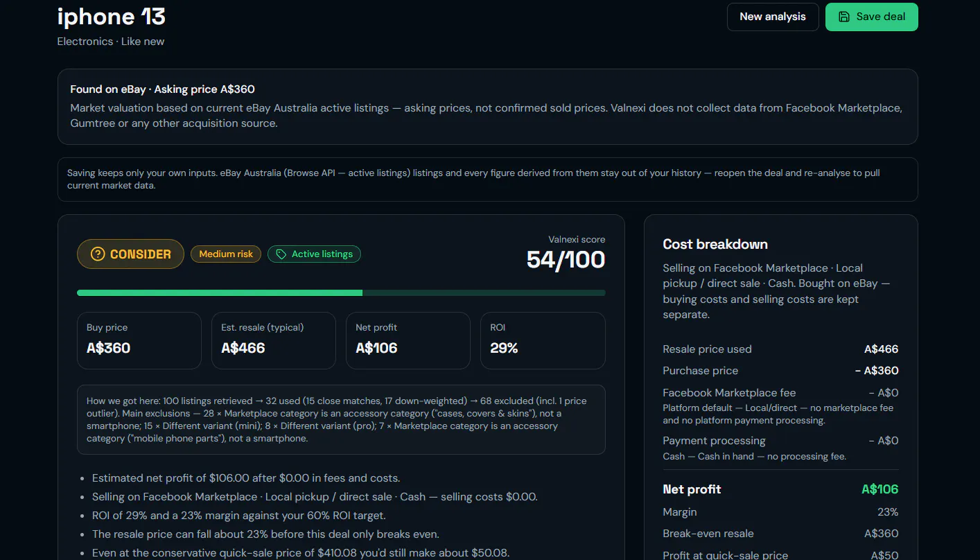980x560 pixels.
Task: Click the question mark icon in the CONSIDER badge
Action: pyautogui.click(x=98, y=254)
